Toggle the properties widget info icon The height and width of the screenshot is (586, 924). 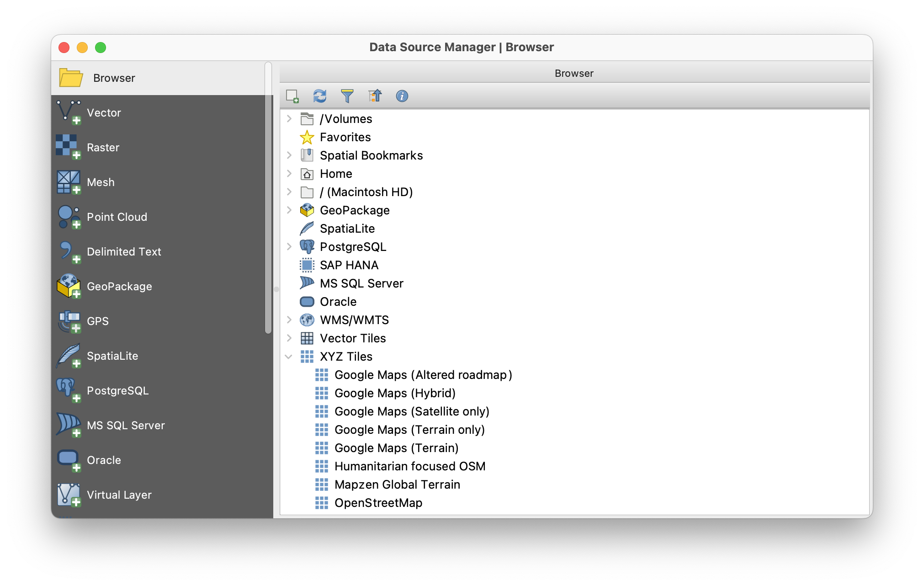pyautogui.click(x=402, y=96)
